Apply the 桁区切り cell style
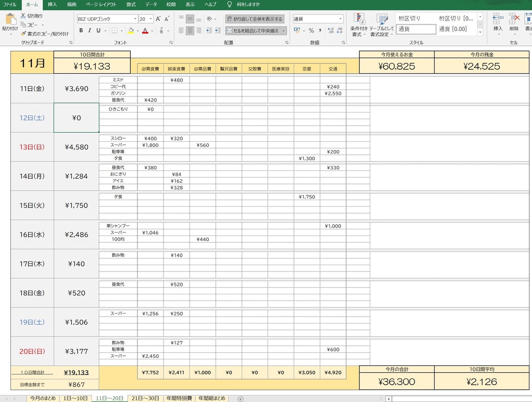The image size is (532, 402). click(409, 19)
